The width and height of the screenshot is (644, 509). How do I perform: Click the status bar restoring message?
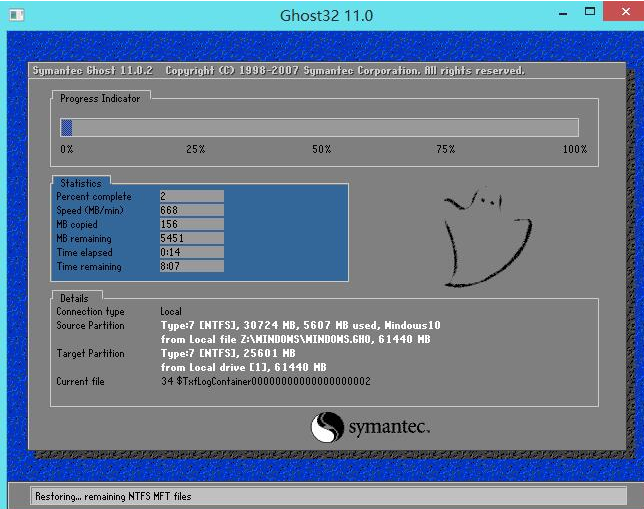112,496
